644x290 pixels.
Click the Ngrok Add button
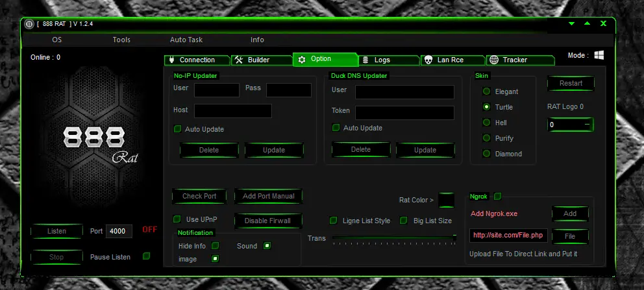pos(570,213)
